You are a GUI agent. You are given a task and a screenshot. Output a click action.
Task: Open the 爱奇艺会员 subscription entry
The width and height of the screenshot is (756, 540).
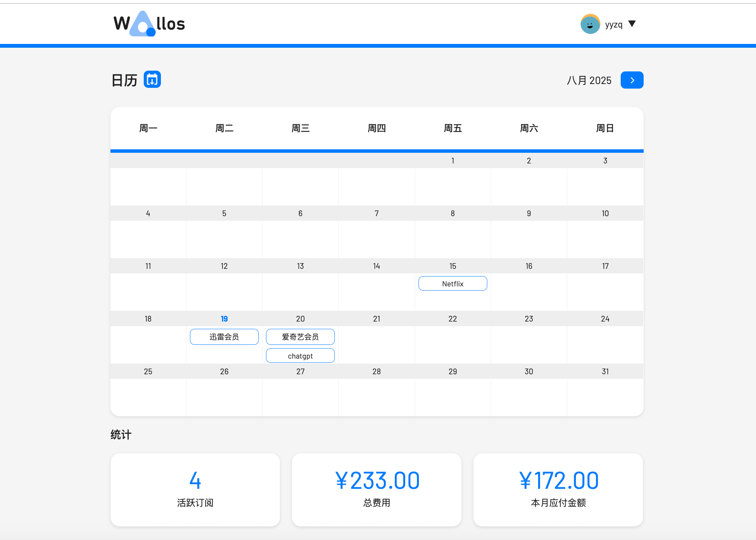coord(300,336)
